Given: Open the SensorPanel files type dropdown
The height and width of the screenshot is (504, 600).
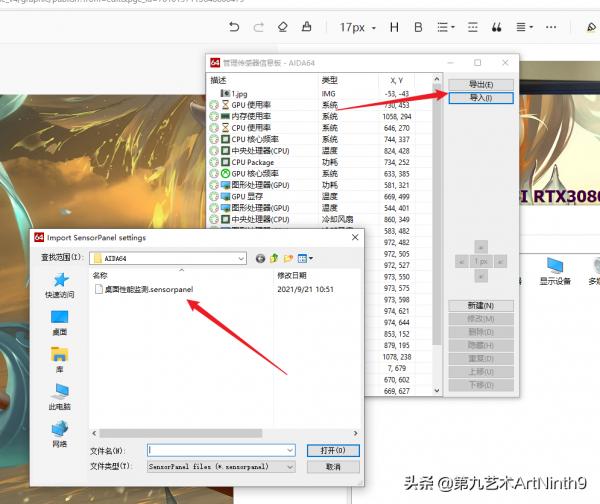Looking at the screenshot, I should 290,467.
